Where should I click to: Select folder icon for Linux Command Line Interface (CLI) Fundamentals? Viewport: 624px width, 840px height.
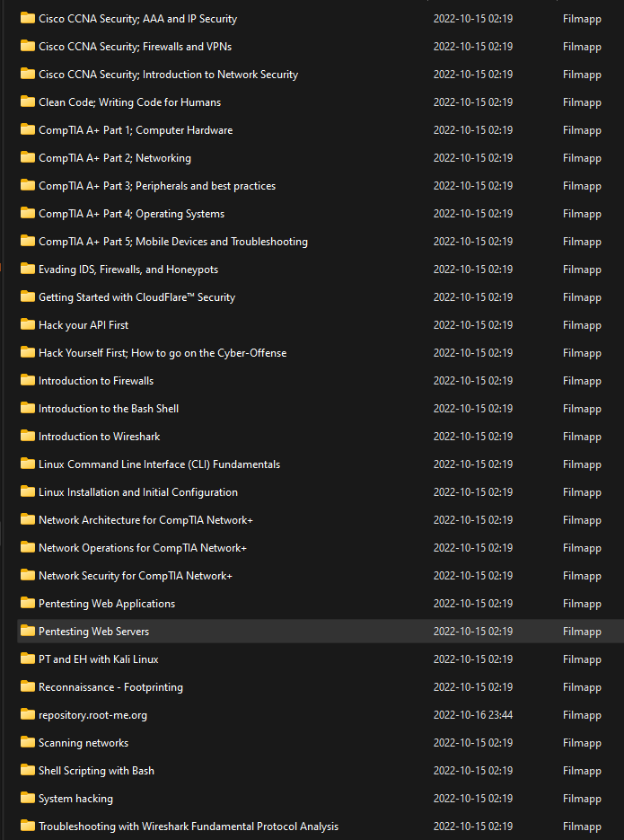click(28, 464)
